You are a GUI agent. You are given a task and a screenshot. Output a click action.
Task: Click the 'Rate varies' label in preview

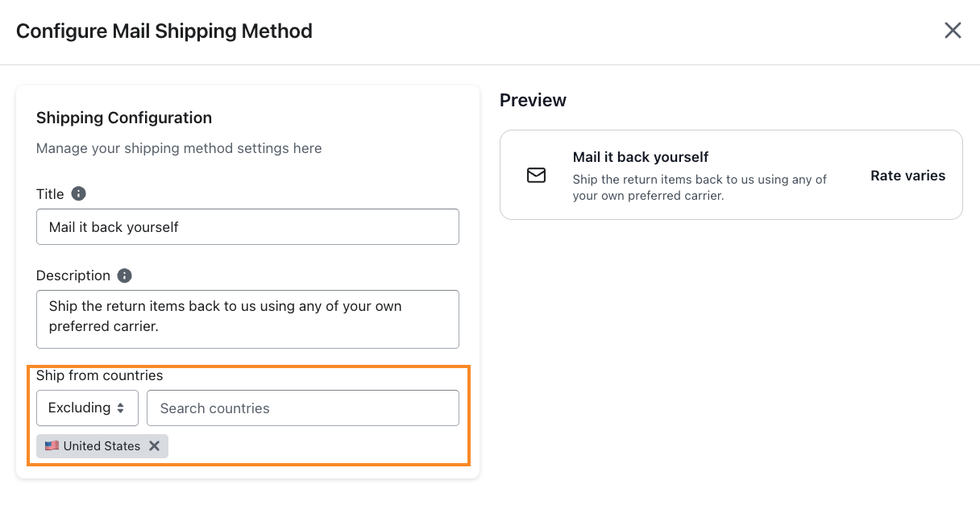(x=907, y=176)
